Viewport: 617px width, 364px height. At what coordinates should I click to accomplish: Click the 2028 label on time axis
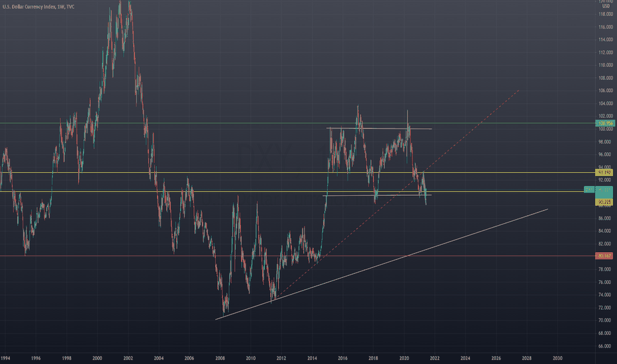pos(527,358)
